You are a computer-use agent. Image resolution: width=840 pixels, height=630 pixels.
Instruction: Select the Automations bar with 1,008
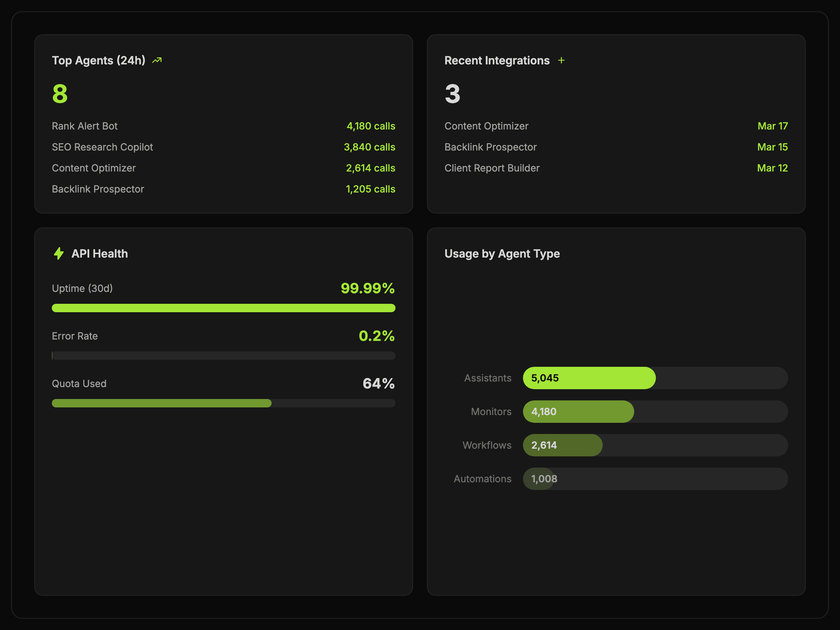[x=539, y=479]
